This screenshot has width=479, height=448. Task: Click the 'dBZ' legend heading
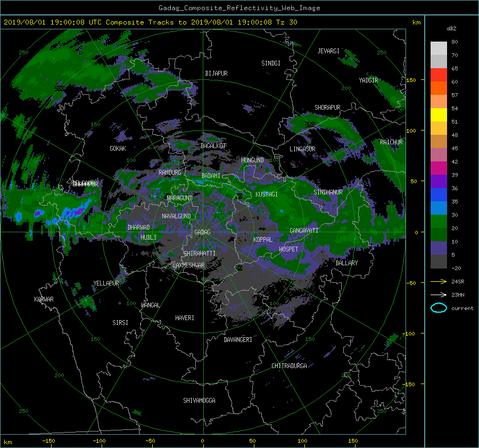(x=451, y=29)
